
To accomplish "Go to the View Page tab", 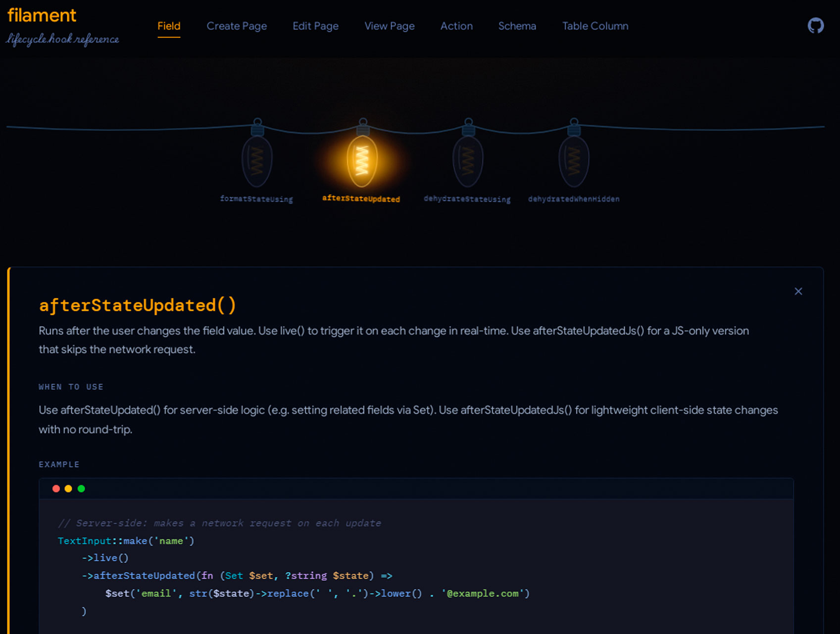I will click(x=390, y=26).
